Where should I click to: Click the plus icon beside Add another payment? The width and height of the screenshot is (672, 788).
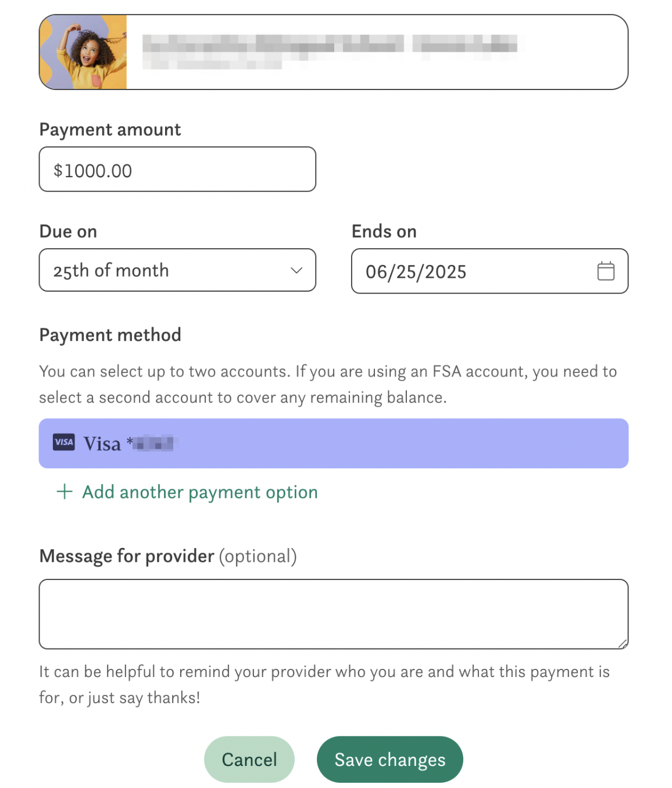pos(65,492)
